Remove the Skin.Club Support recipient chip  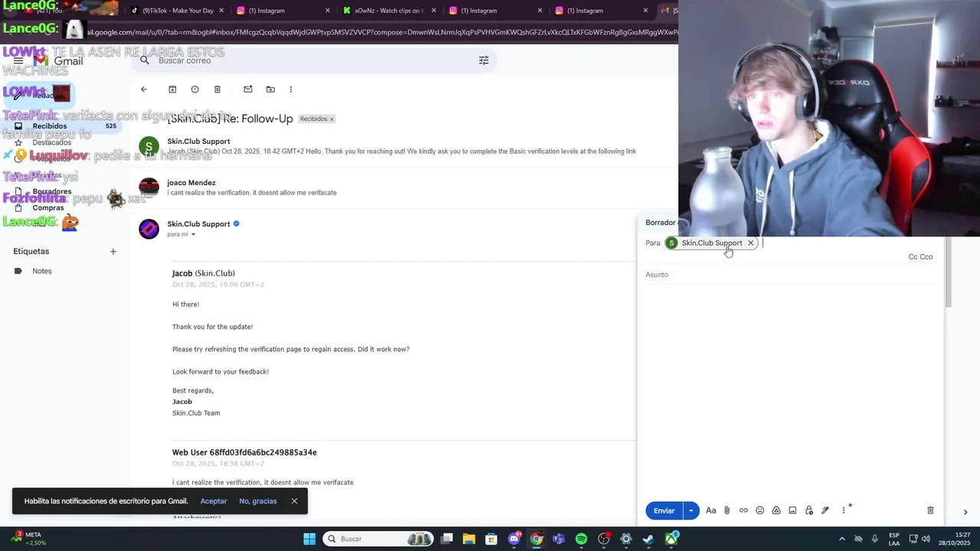pyautogui.click(x=751, y=243)
